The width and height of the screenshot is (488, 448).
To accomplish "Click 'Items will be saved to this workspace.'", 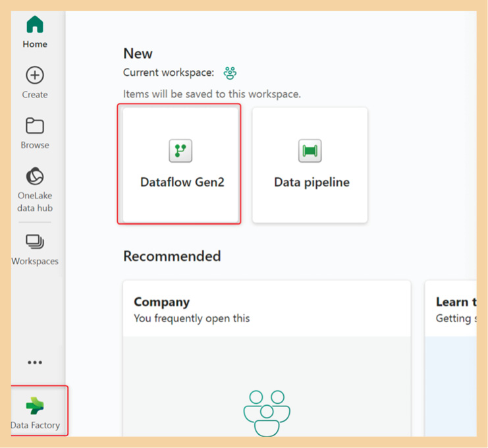I will pyautogui.click(x=212, y=94).
